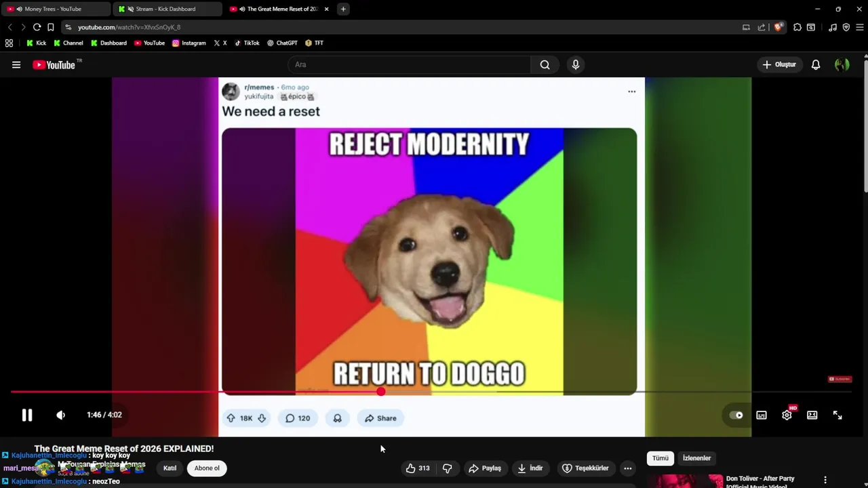
Task: Open a new browser tab
Action: coord(343,9)
